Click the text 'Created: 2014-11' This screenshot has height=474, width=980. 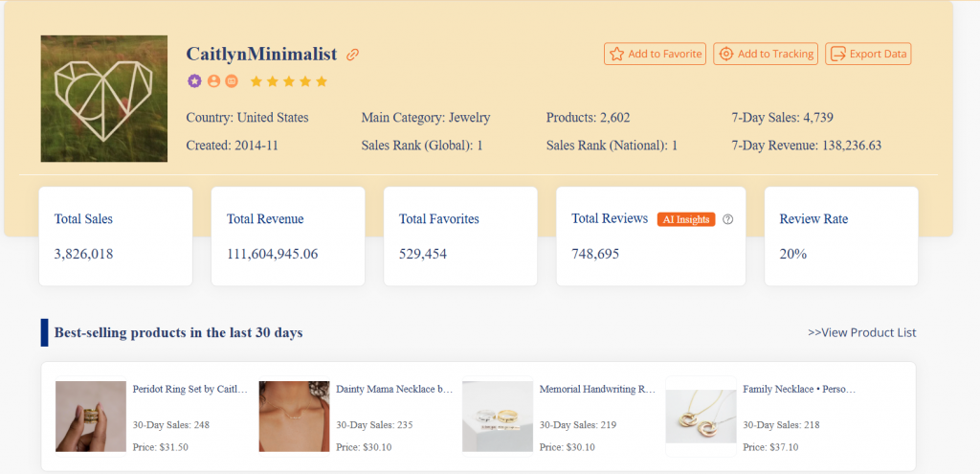pyautogui.click(x=233, y=146)
